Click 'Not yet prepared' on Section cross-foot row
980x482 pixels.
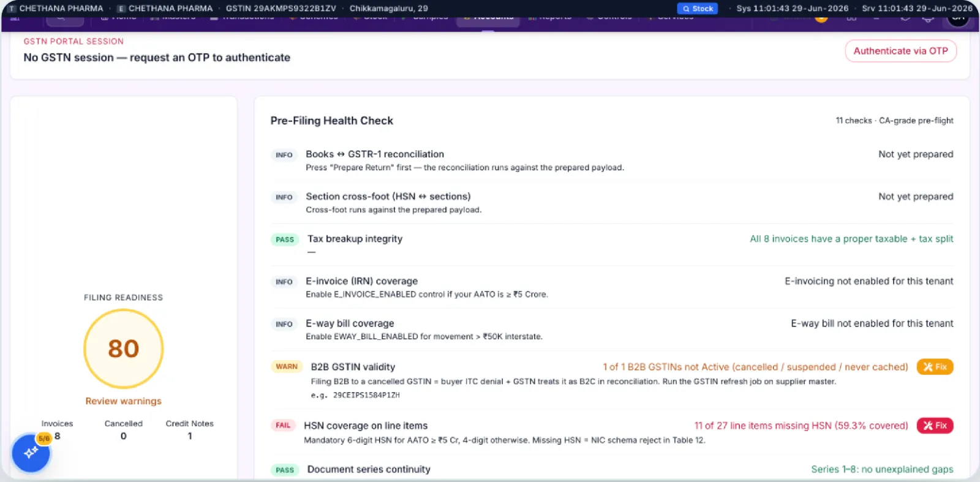pyautogui.click(x=916, y=197)
